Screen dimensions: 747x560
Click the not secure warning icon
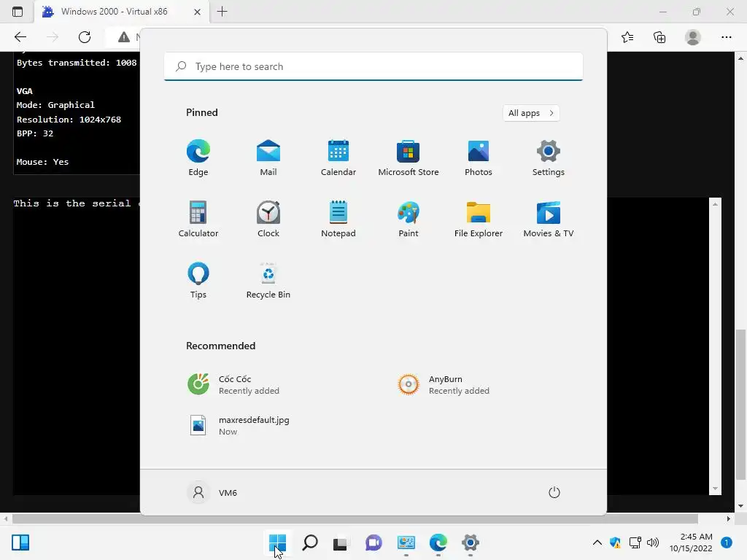pos(124,37)
